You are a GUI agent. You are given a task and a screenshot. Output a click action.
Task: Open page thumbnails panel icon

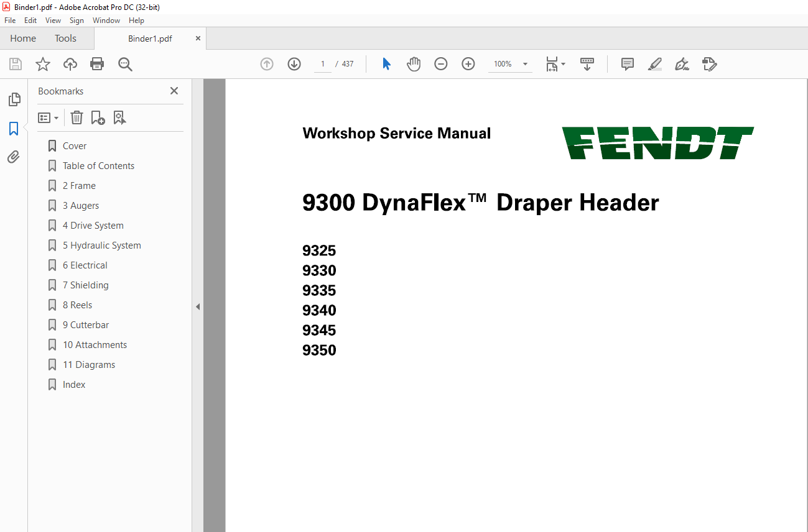click(14, 99)
